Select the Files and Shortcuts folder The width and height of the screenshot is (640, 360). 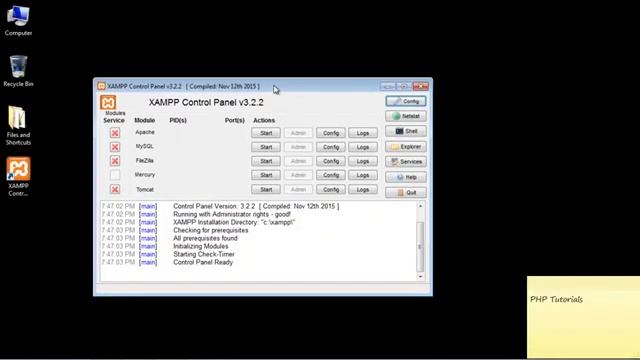(x=18, y=125)
